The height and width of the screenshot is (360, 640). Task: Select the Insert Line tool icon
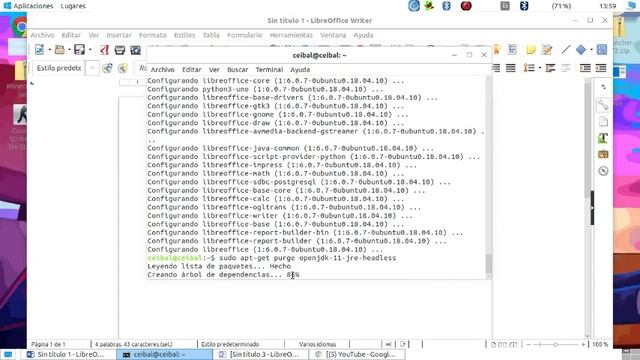point(565,50)
